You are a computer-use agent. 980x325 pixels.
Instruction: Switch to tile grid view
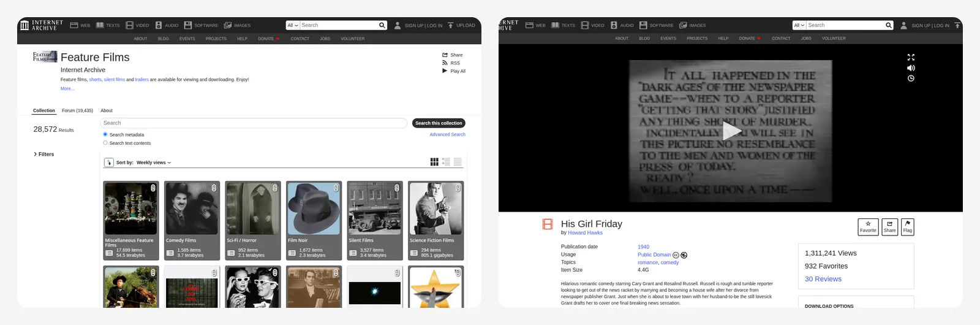(x=434, y=162)
